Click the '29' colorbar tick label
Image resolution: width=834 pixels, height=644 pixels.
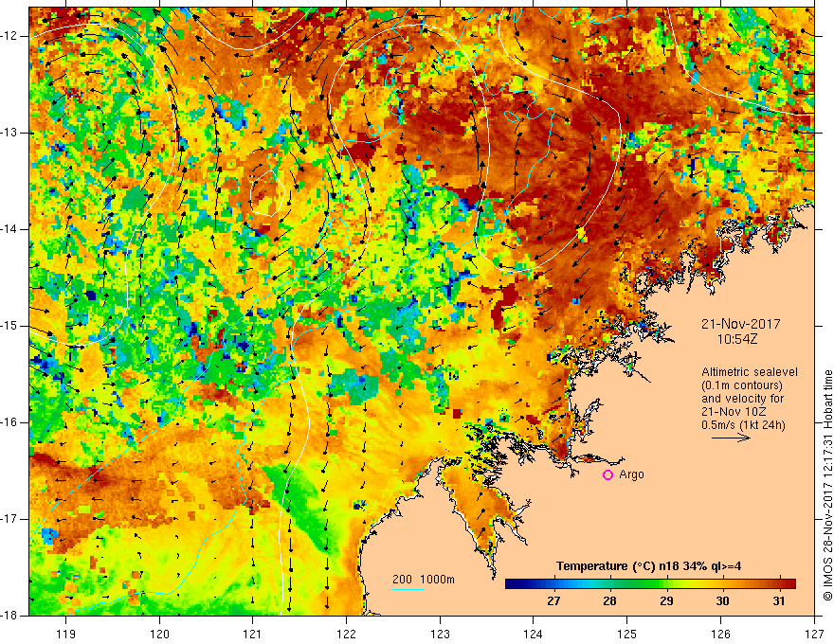(666, 601)
